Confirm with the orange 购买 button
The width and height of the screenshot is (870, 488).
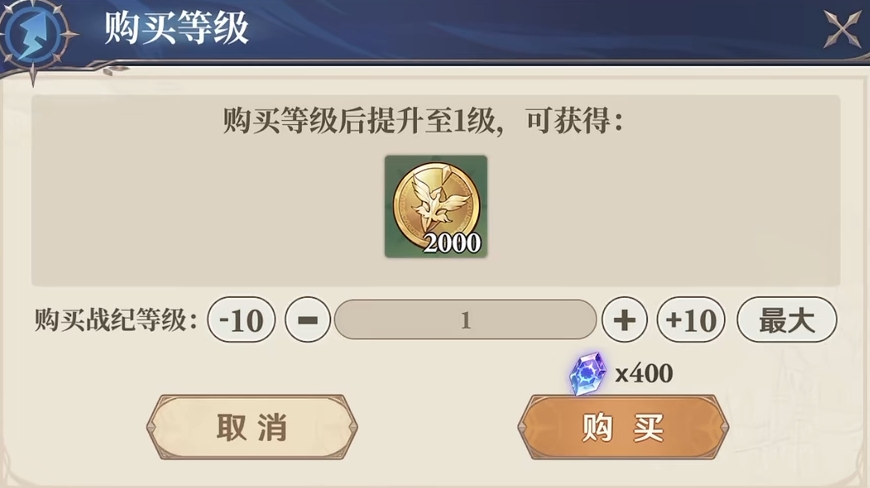tap(623, 427)
